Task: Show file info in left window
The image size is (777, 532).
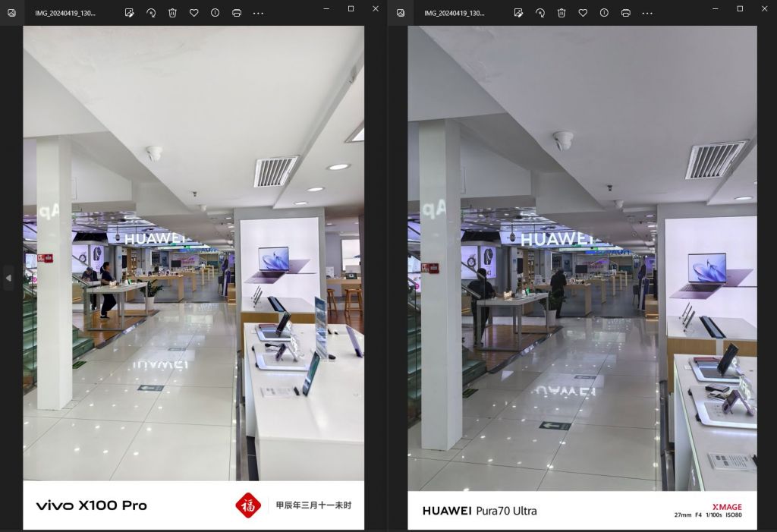Action: (215, 13)
